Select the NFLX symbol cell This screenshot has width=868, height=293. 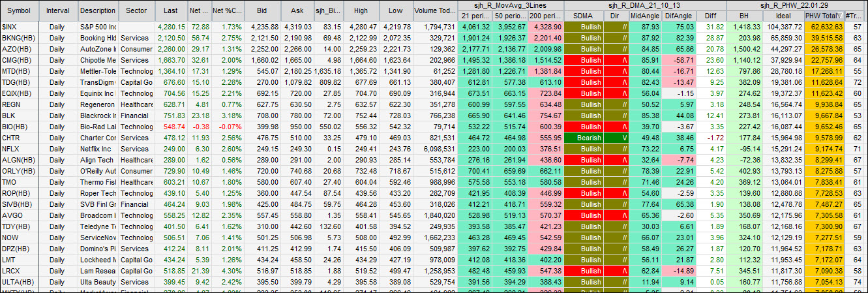(20, 149)
